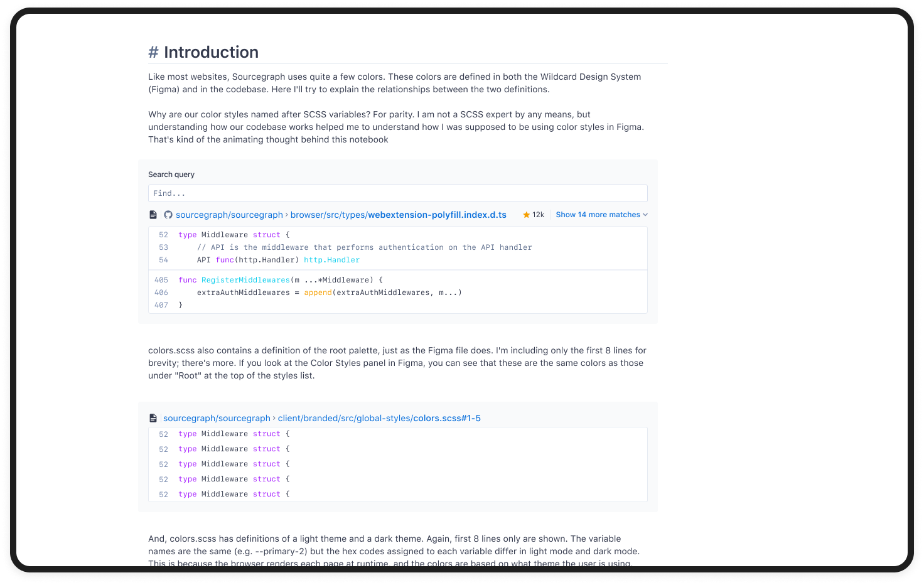Click line number 405 in code block

[161, 280]
